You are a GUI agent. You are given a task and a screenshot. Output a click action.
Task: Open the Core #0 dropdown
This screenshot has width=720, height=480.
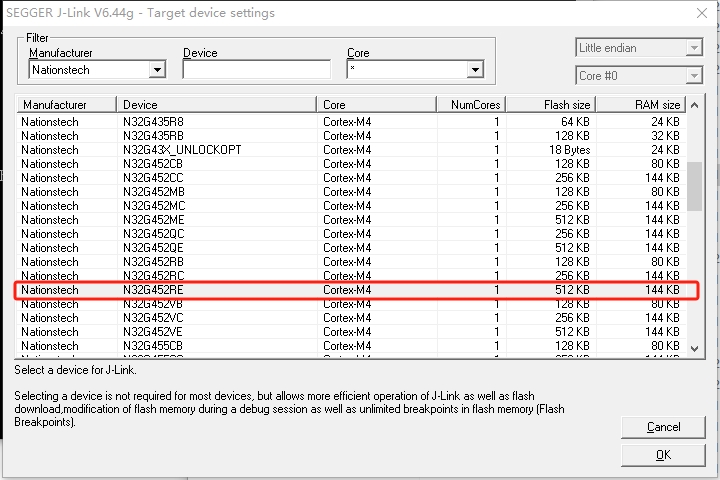(x=639, y=75)
